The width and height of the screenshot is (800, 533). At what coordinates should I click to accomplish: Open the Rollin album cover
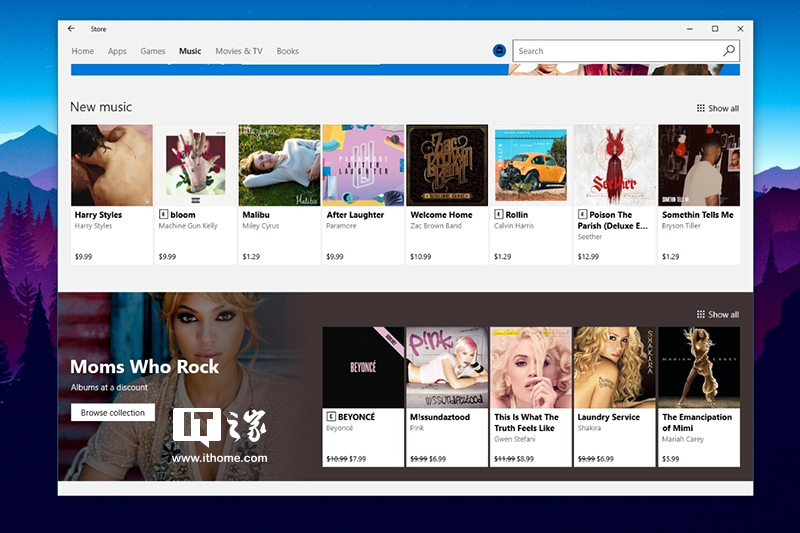[x=531, y=165]
